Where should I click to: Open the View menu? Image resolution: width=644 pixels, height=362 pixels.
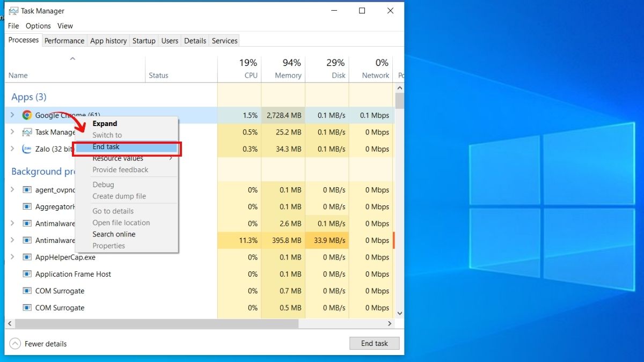(x=65, y=26)
